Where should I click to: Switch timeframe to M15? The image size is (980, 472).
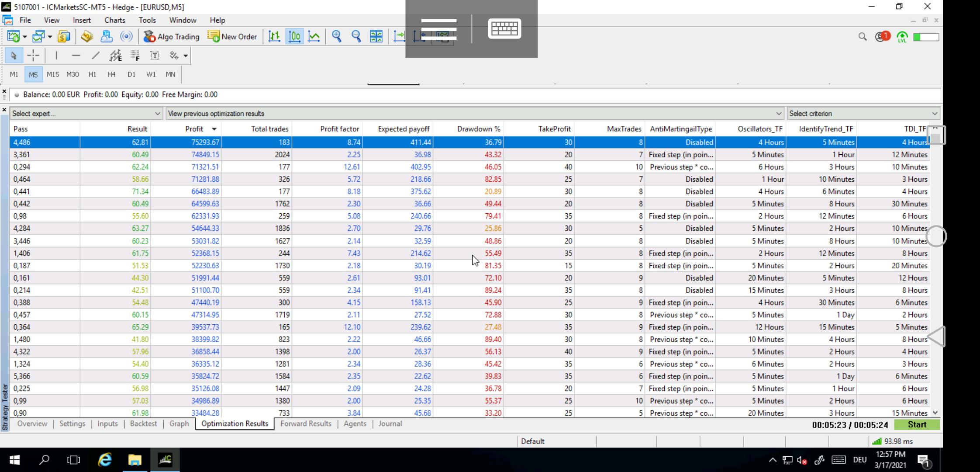click(x=53, y=74)
